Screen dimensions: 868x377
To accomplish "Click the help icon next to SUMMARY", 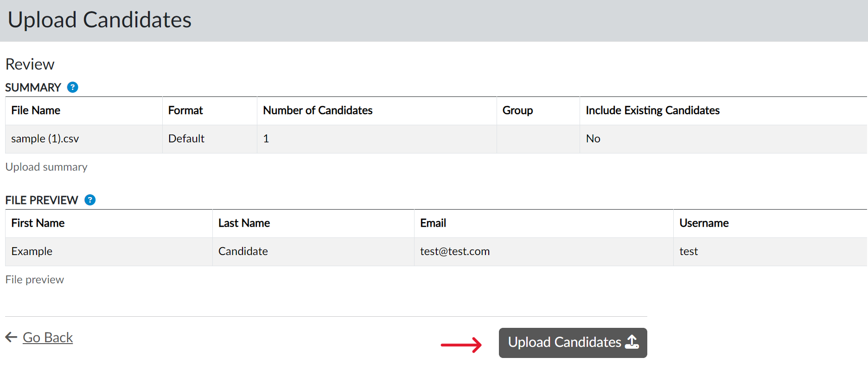I will click(x=73, y=87).
